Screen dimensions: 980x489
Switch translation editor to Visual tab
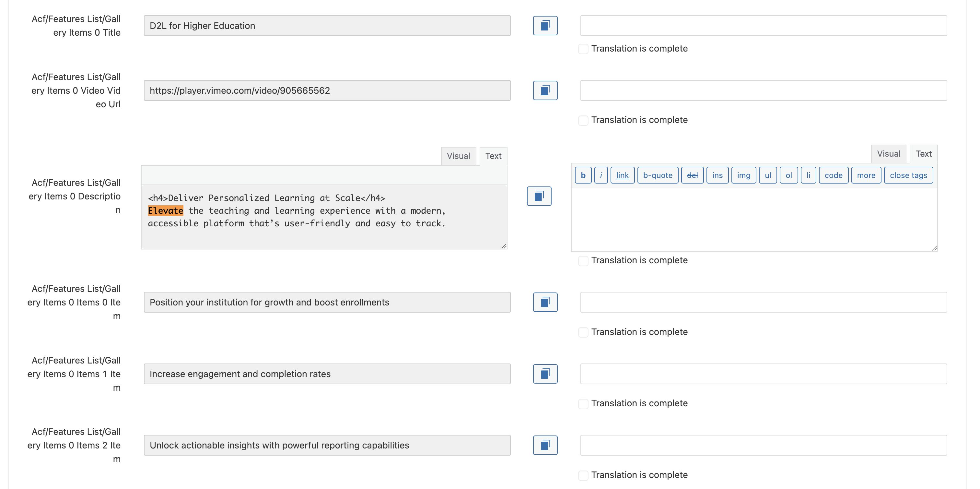point(888,154)
